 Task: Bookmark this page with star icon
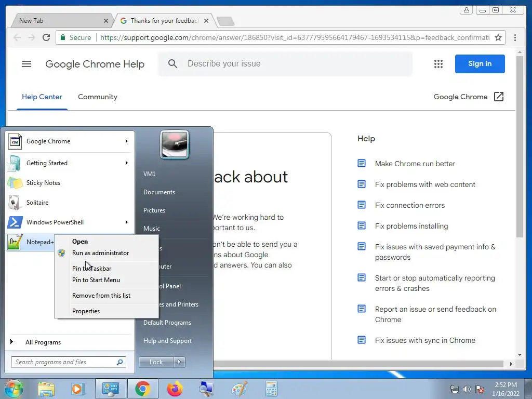(498, 37)
